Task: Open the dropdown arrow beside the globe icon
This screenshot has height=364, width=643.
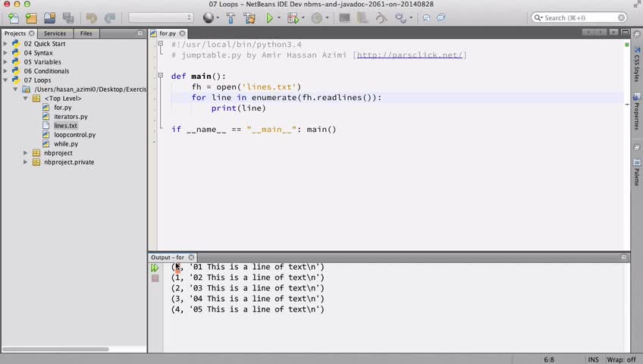Action: pyautogui.click(x=218, y=17)
